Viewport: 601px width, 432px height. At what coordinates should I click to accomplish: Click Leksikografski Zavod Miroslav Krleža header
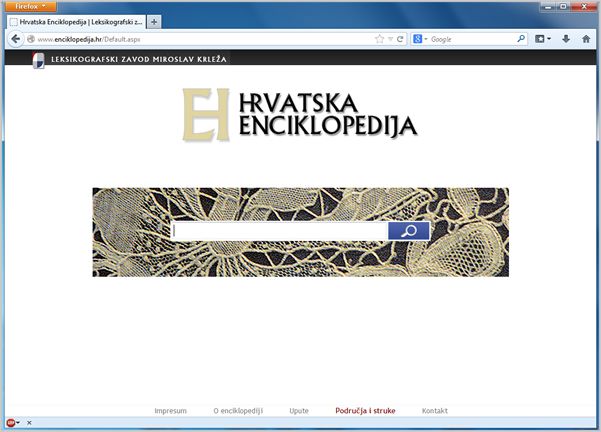tap(139, 59)
